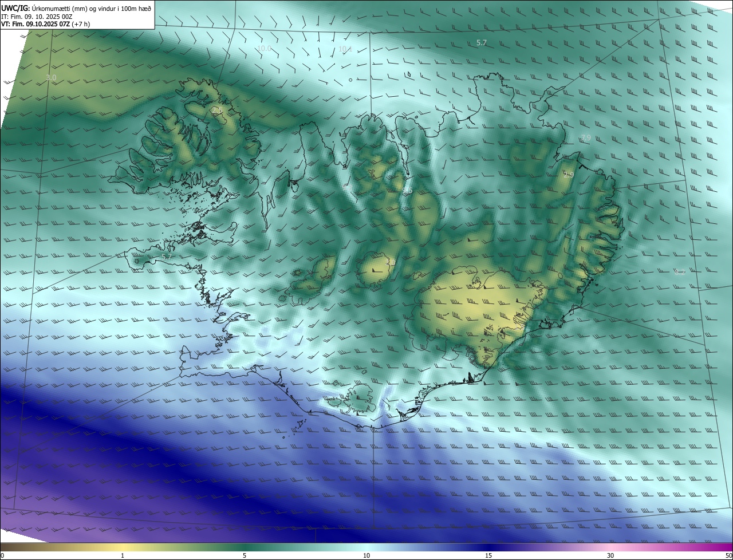
Task: Click the '1' tick on the color scale
Action: click(123, 555)
